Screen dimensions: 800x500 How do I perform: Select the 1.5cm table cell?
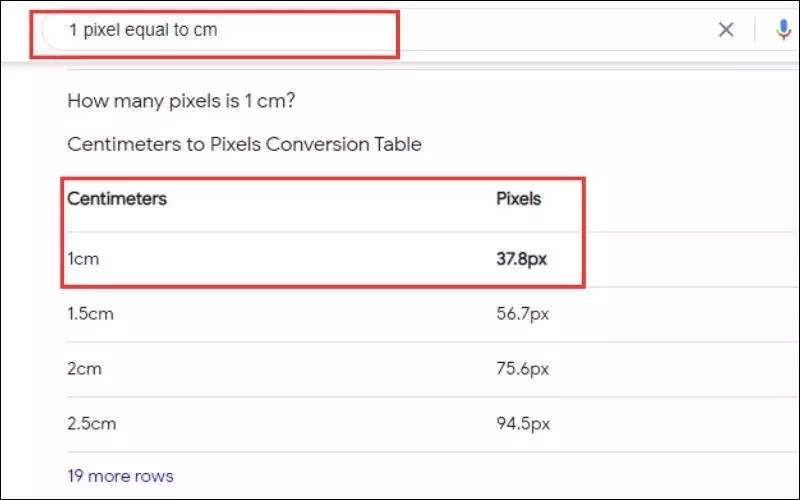pos(90,314)
